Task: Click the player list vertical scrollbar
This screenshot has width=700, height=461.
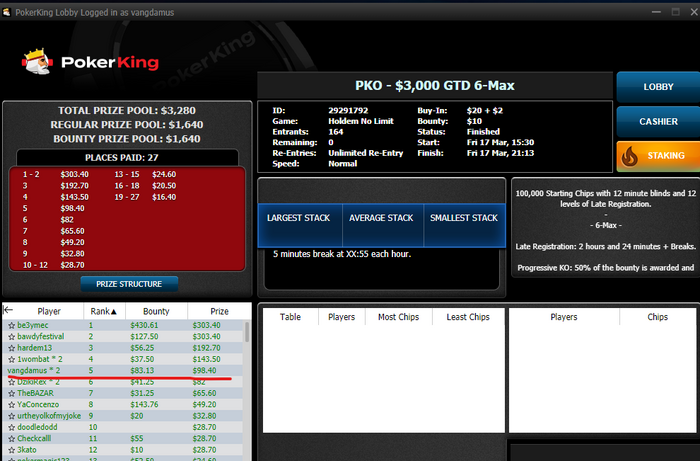Action: tap(247, 332)
